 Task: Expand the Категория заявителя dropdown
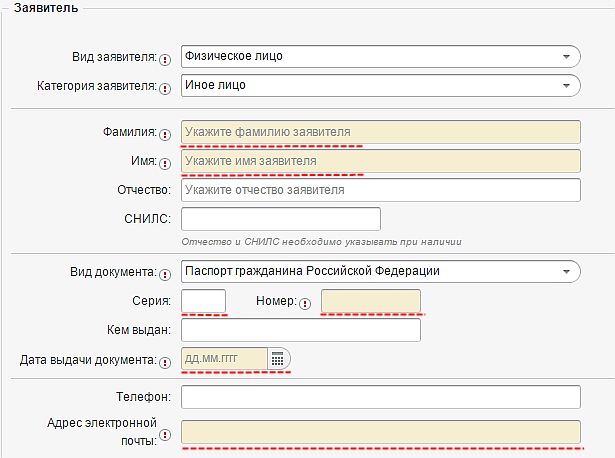pyautogui.click(x=380, y=85)
